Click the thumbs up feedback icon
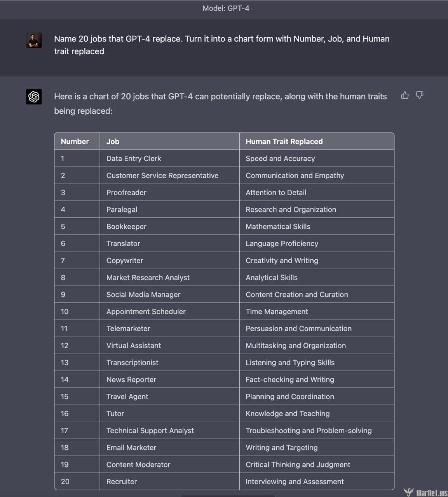This screenshot has width=448, height=497. (405, 96)
